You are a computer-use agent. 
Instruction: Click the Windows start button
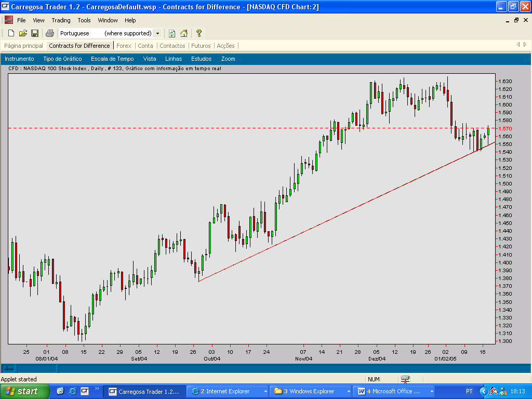(22, 391)
